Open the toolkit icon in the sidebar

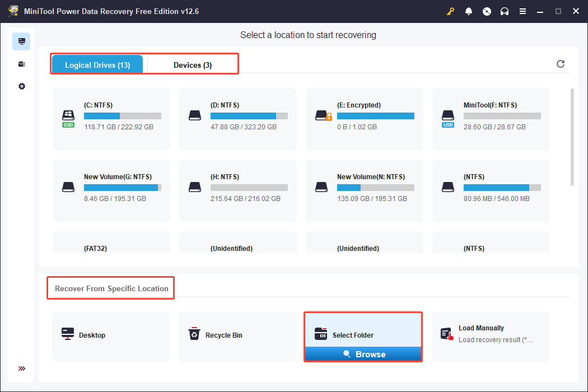pyautogui.click(x=21, y=63)
